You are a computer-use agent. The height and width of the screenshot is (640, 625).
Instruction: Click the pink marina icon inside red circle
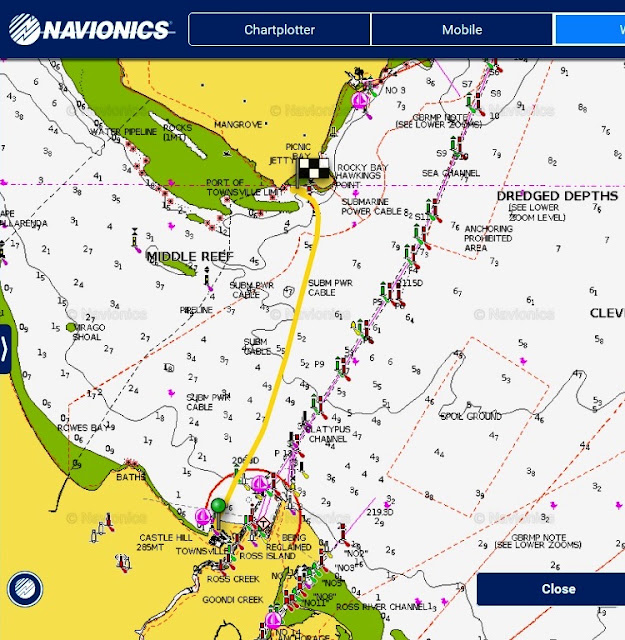tap(260, 484)
